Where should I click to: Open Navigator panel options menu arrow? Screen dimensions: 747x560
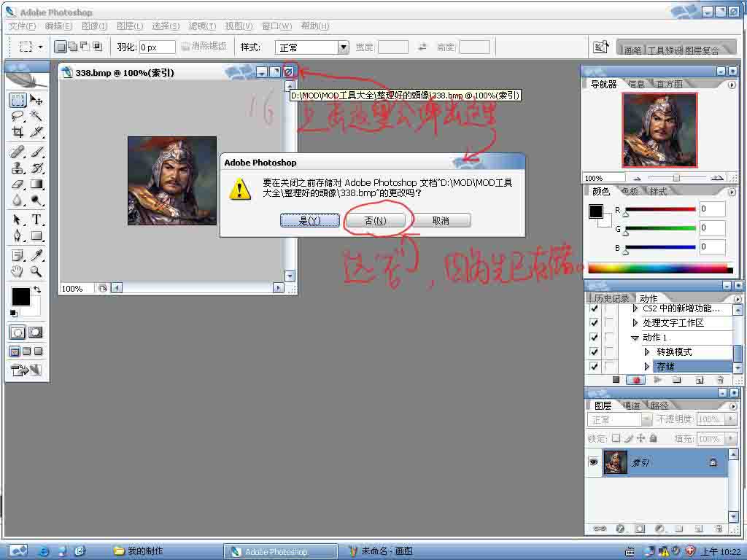[732, 85]
